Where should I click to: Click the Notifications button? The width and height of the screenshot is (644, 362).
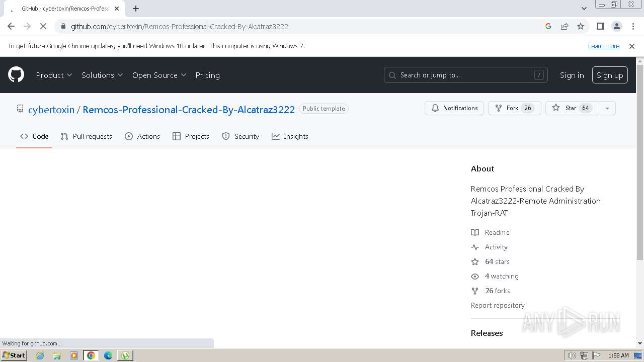[x=454, y=108]
